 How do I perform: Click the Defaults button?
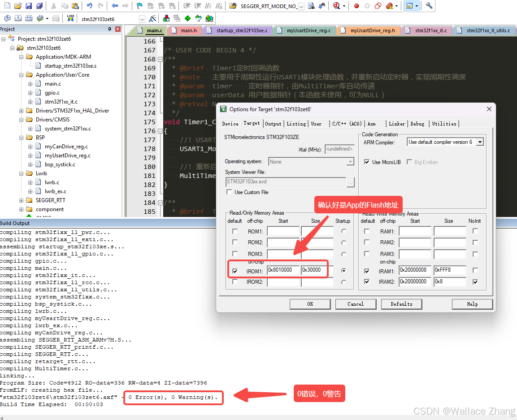click(401, 304)
